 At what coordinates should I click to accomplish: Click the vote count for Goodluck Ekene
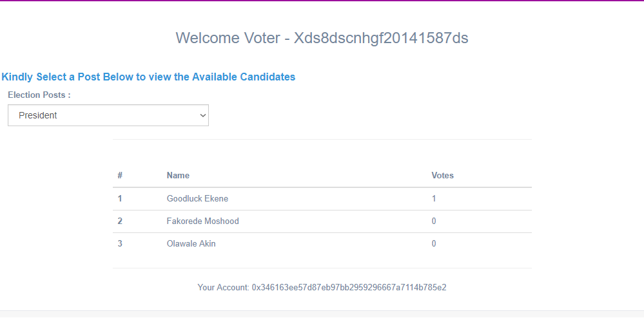(x=434, y=199)
